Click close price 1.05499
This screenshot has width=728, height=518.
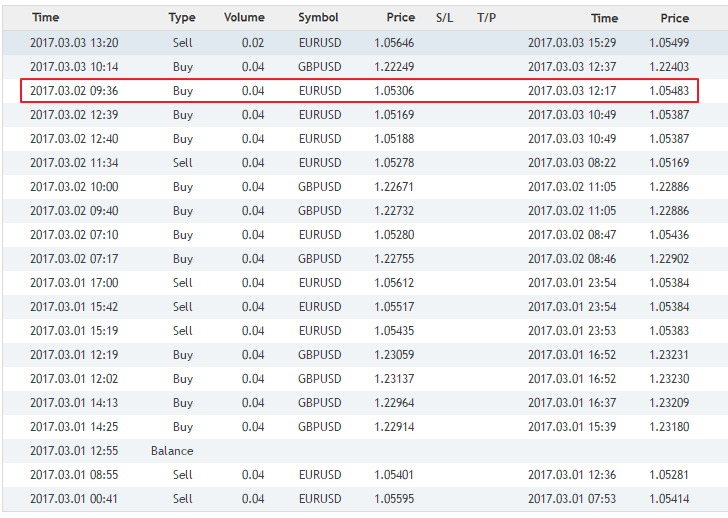click(669, 43)
